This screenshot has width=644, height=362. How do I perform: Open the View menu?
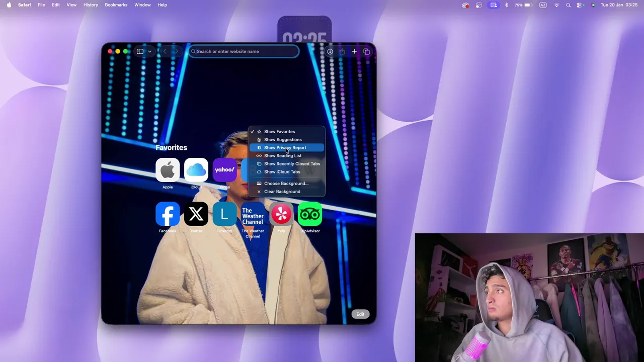(x=71, y=5)
